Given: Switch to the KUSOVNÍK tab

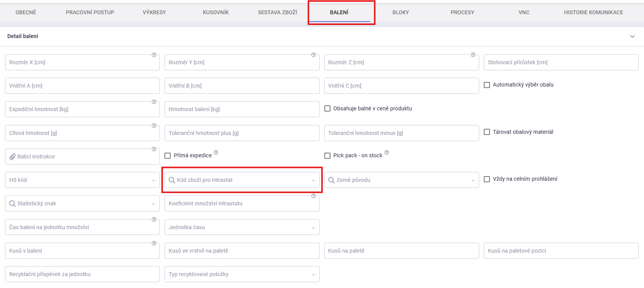Looking at the screenshot, I should point(216,12).
